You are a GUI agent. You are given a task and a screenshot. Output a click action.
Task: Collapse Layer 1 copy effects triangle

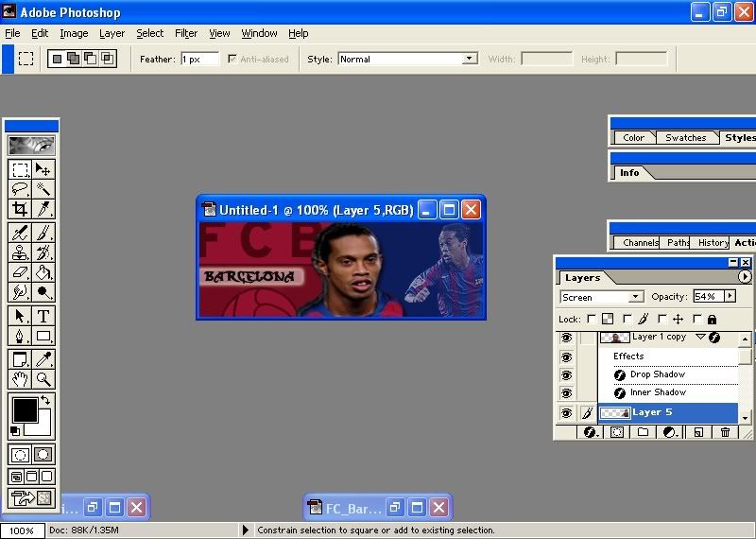pyautogui.click(x=700, y=337)
